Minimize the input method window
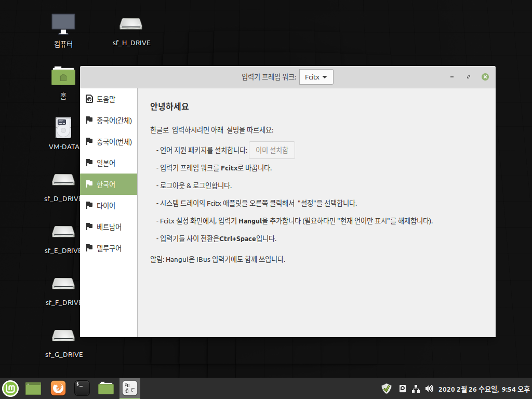Image resolution: width=532 pixels, height=399 pixels. (452, 77)
